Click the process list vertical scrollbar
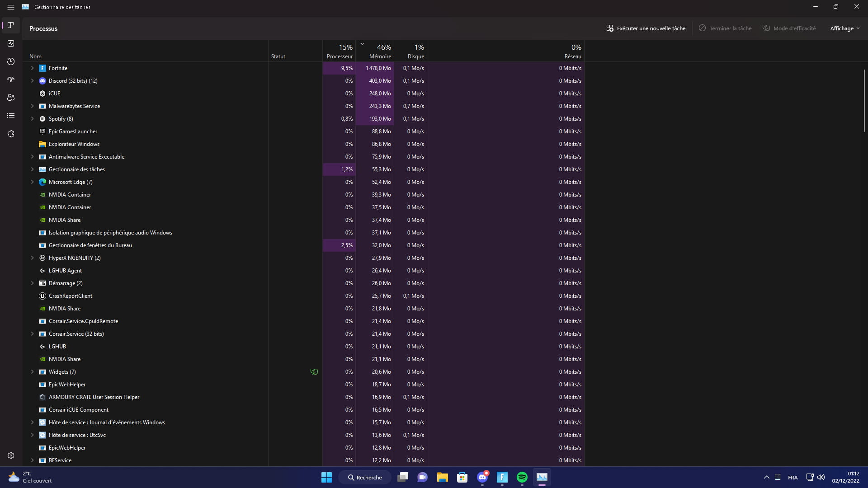 coord(864,100)
